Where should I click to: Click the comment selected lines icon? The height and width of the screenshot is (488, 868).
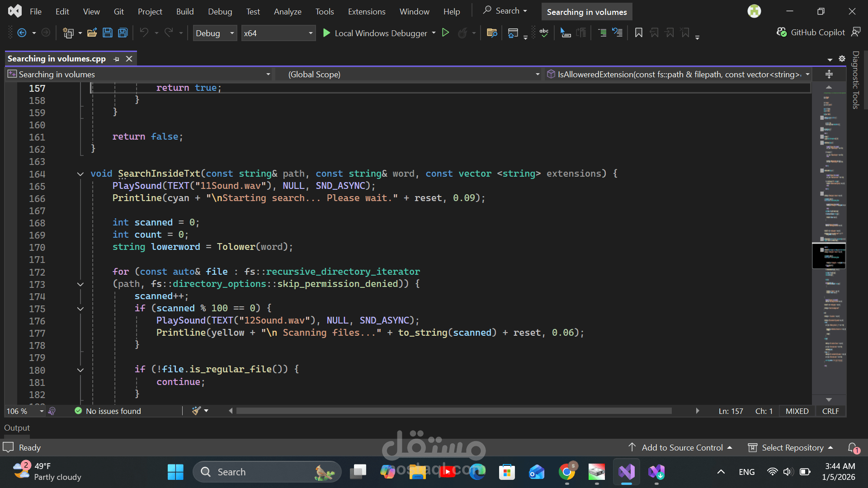(602, 33)
